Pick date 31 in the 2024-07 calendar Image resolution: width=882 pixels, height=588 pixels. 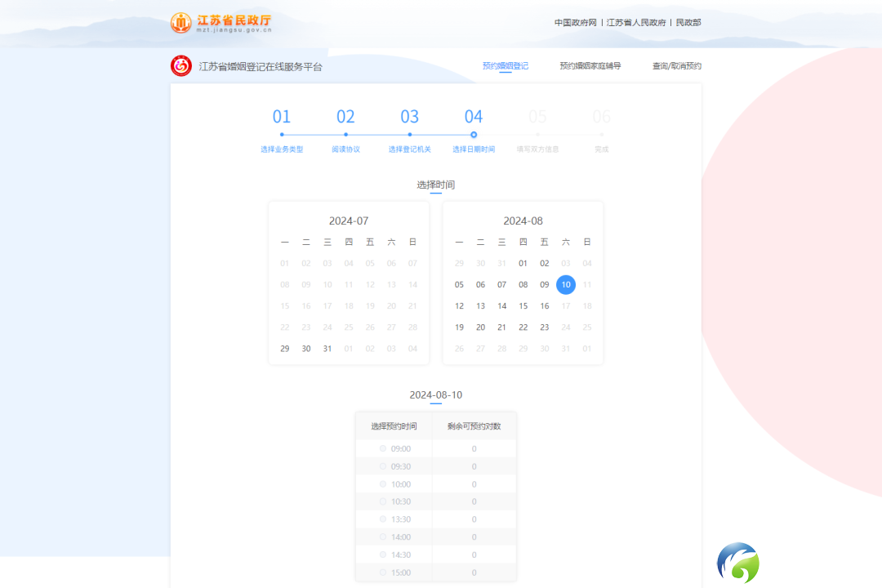(x=327, y=348)
